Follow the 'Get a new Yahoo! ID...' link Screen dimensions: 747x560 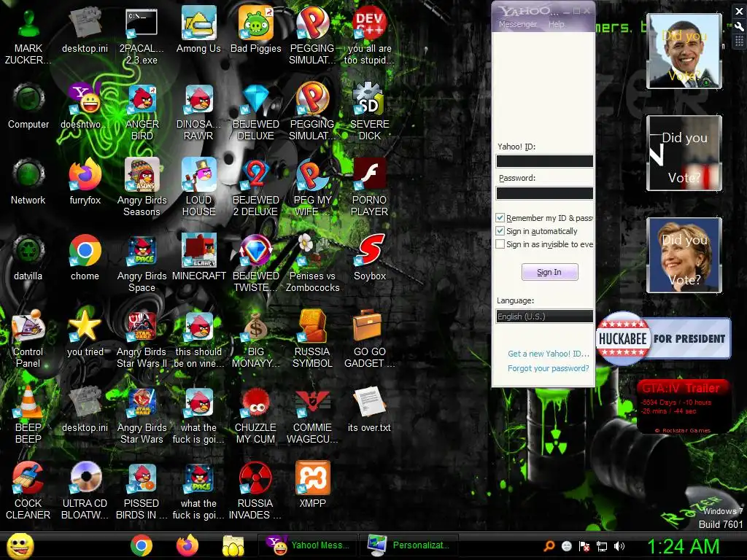tap(549, 354)
